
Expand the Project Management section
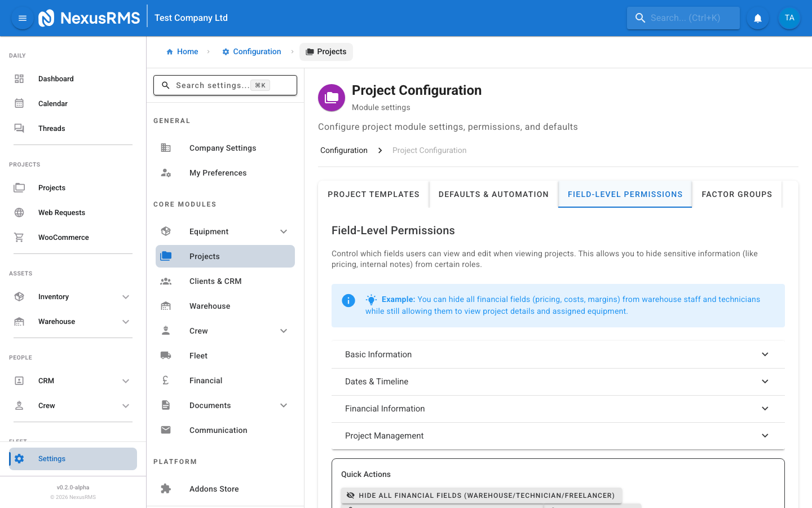[558, 436]
